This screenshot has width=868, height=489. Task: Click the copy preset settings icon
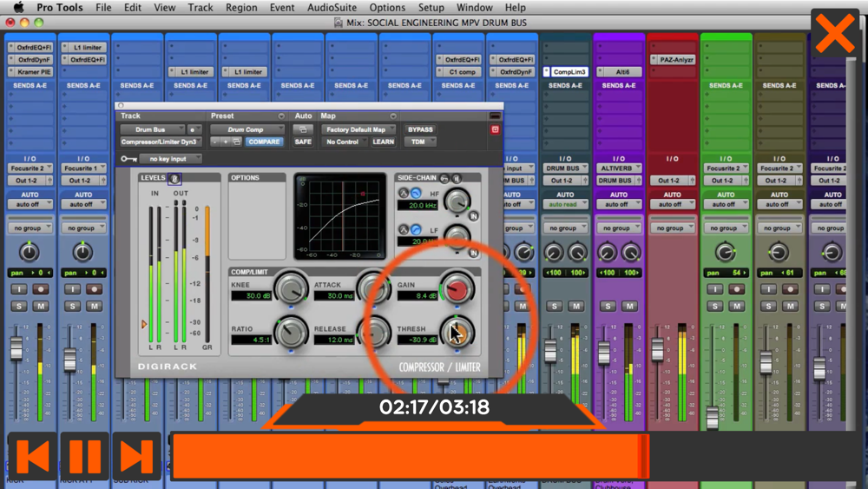[236, 142]
